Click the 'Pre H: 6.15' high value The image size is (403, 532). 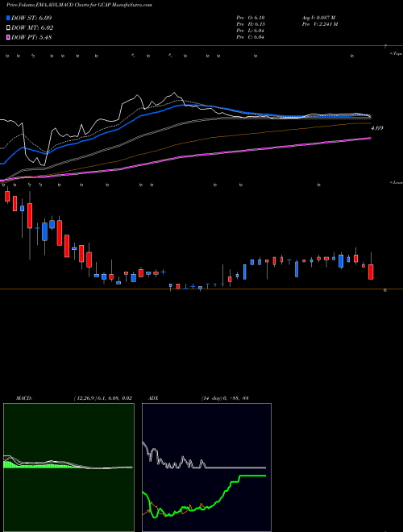(x=251, y=24)
